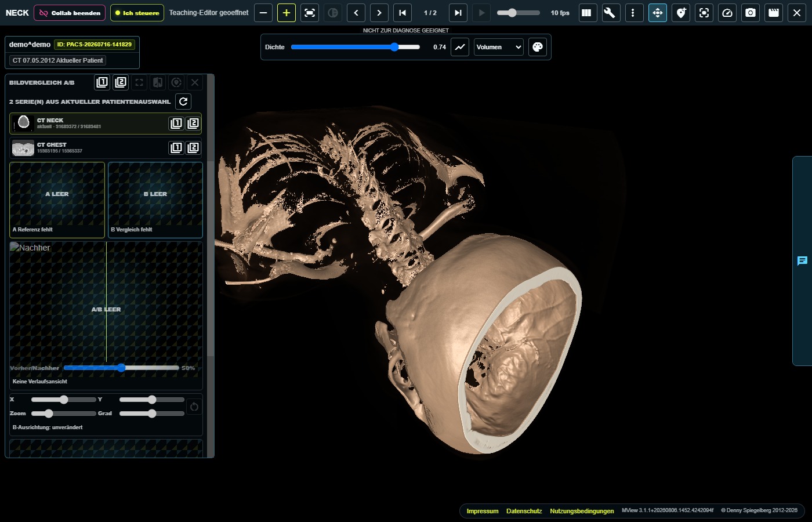This screenshot has width=812, height=522.
Task: Open the layout columns icon
Action: pyautogui.click(x=587, y=13)
